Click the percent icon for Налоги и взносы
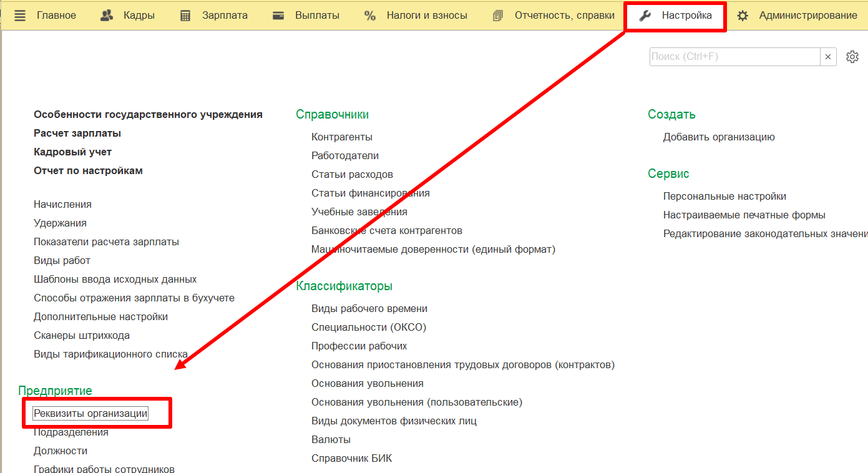This screenshot has height=473, width=868. tap(370, 16)
